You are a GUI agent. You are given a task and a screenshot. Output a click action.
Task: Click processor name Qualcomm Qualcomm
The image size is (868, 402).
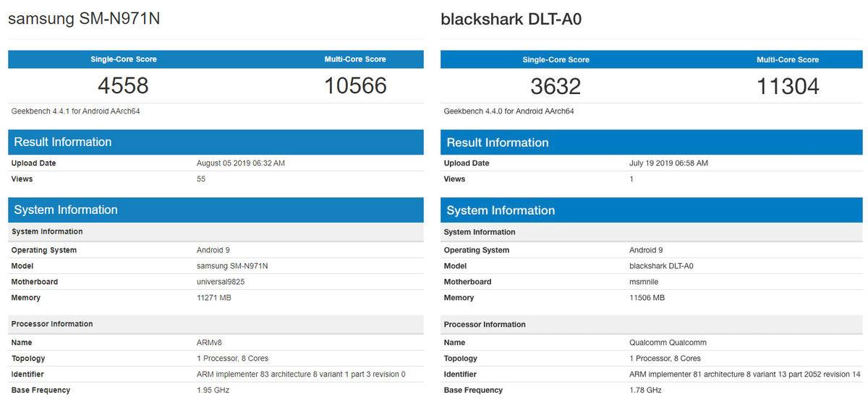668,343
